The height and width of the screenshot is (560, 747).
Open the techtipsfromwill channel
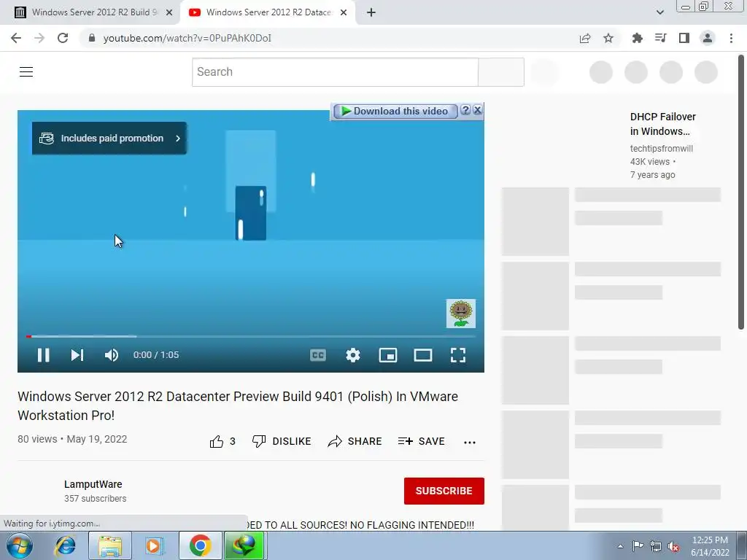pyautogui.click(x=661, y=149)
